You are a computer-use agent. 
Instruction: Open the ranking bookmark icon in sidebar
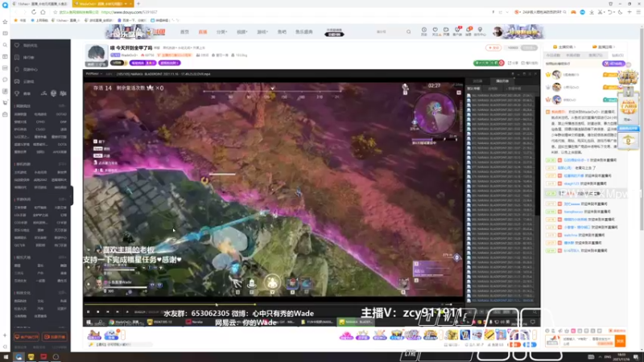point(17,57)
